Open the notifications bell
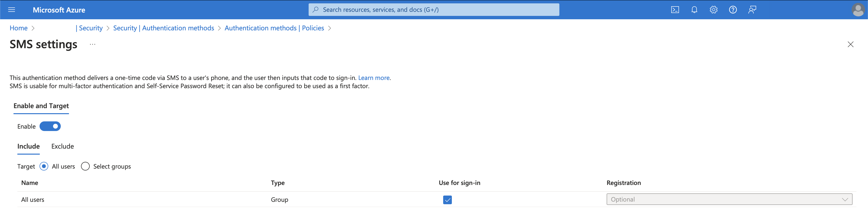The image size is (868, 210). (694, 10)
